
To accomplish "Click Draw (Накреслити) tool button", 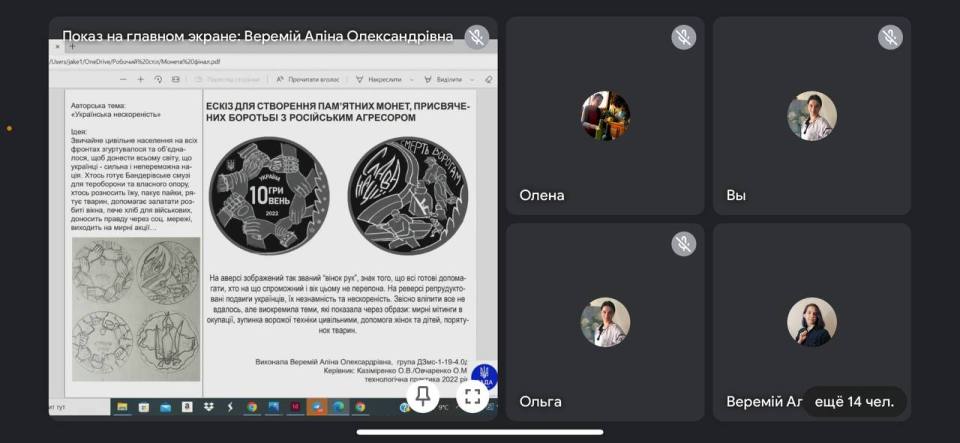I will pyautogui.click(x=380, y=80).
